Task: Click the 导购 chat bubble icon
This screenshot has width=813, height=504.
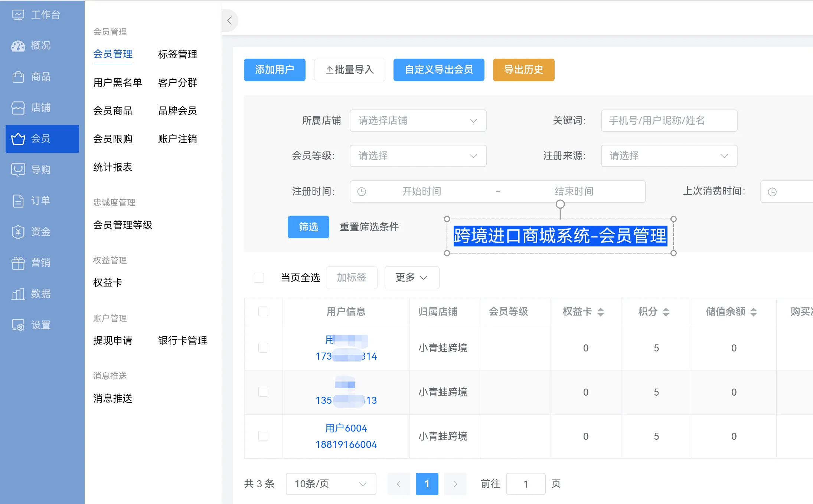Action: tap(18, 170)
